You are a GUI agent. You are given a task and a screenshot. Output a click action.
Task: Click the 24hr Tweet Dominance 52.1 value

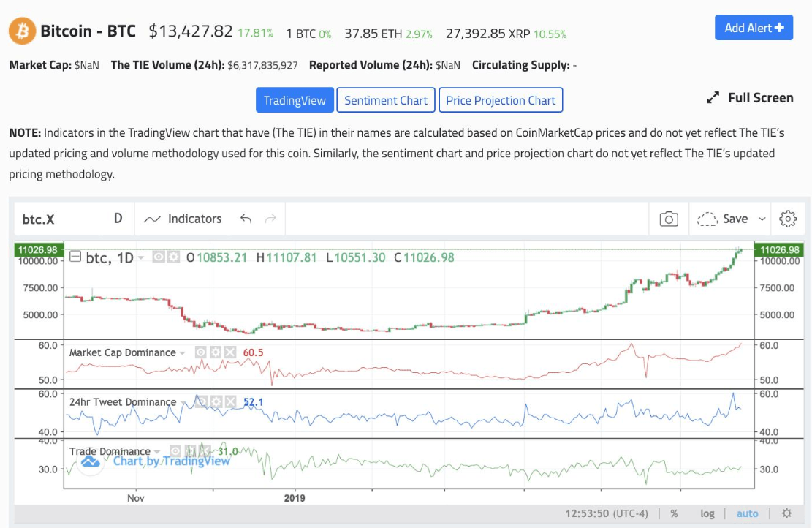253,402
